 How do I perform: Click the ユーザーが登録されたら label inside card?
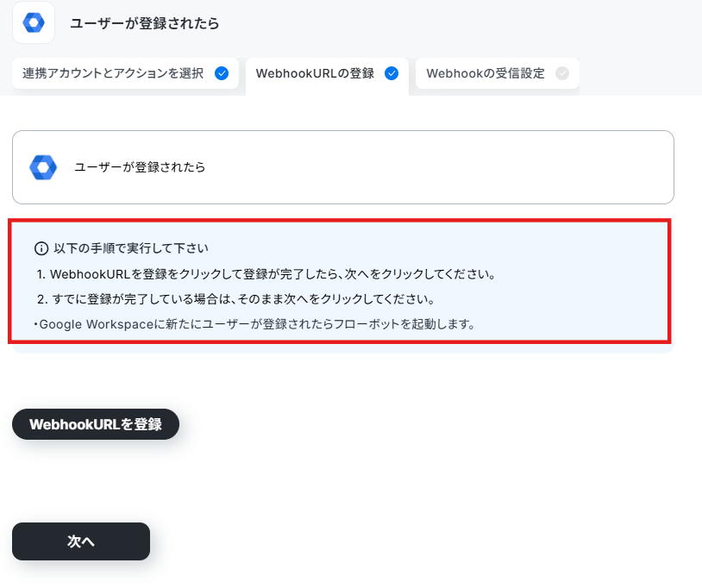[140, 167]
